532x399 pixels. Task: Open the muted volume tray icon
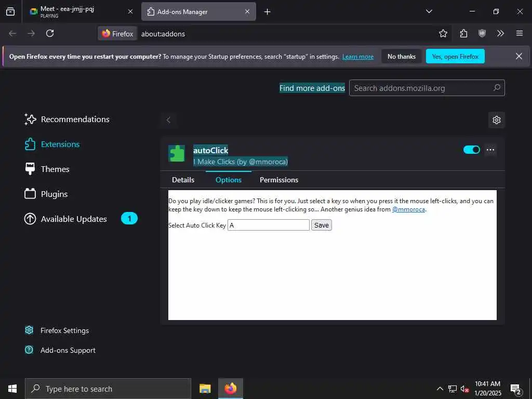[464, 389]
